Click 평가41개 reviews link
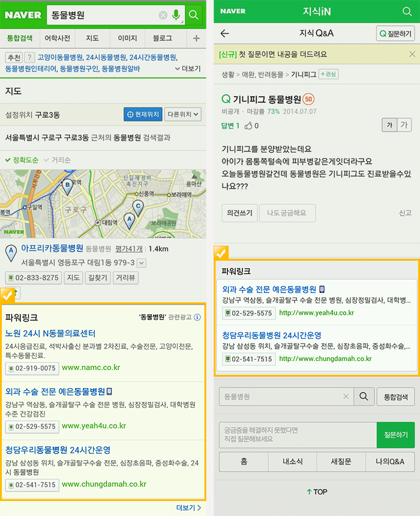 [x=129, y=249]
